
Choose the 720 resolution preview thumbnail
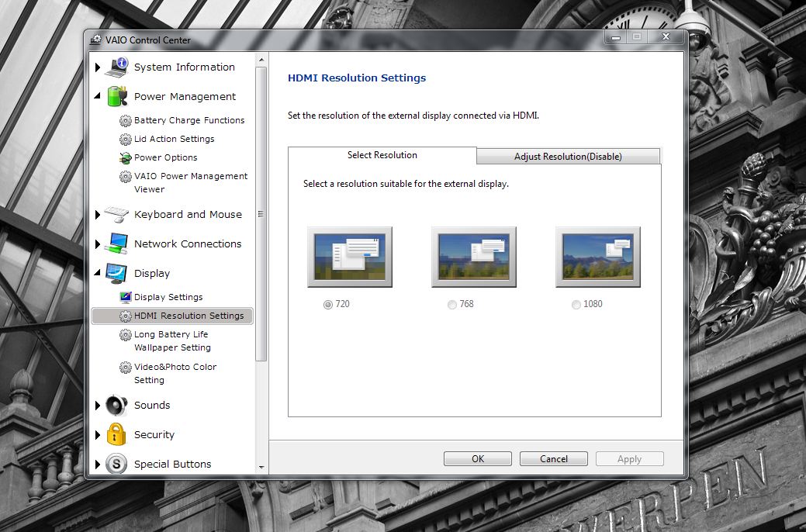click(x=350, y=257)
